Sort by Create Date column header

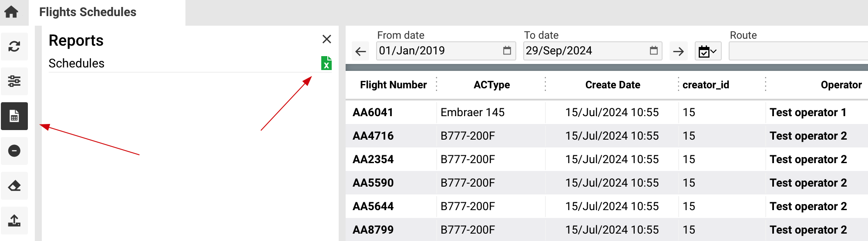tap(612, 85)
